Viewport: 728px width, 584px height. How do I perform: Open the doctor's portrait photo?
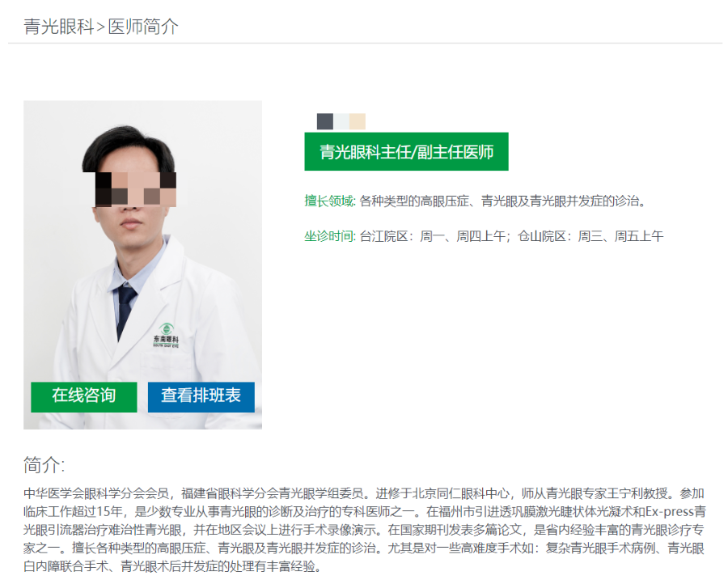142,264
